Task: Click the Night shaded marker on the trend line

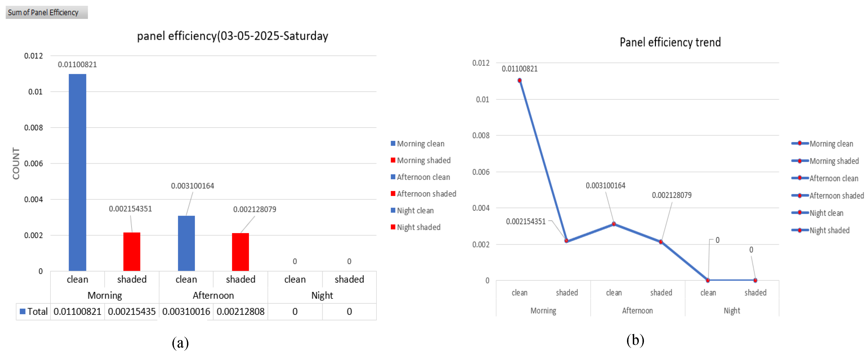Action: click(755, 280)
